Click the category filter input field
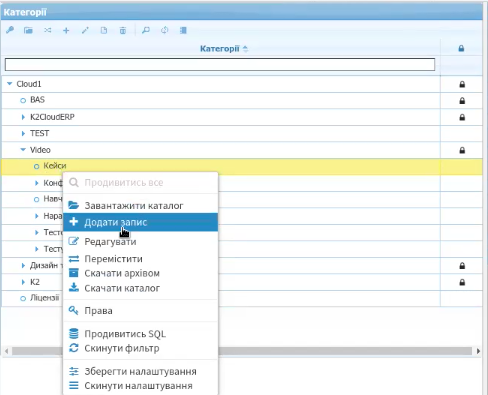 tap(220, 65)
